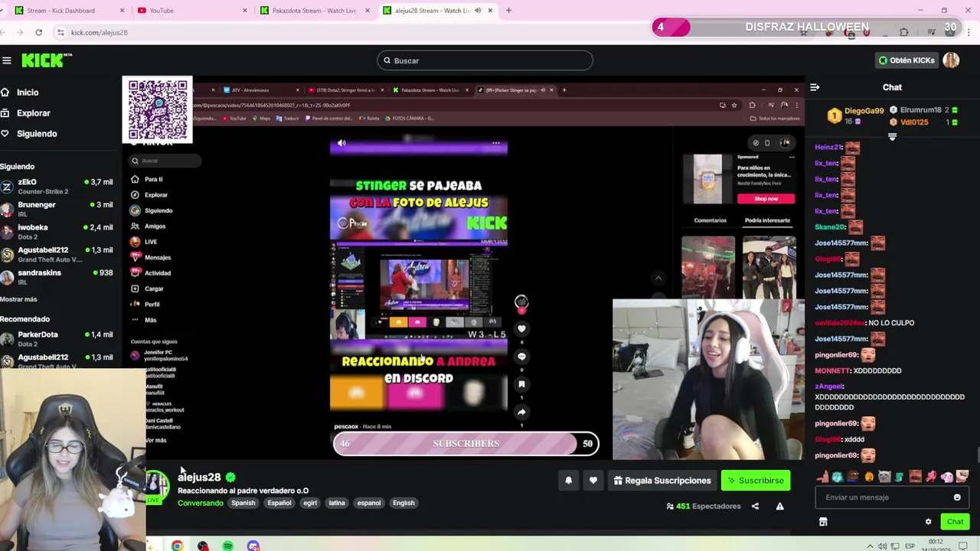This screenshot has height=551, width=980.
Task: Click the verified badge beside alejus28
Action: click(x=230, y=477)
